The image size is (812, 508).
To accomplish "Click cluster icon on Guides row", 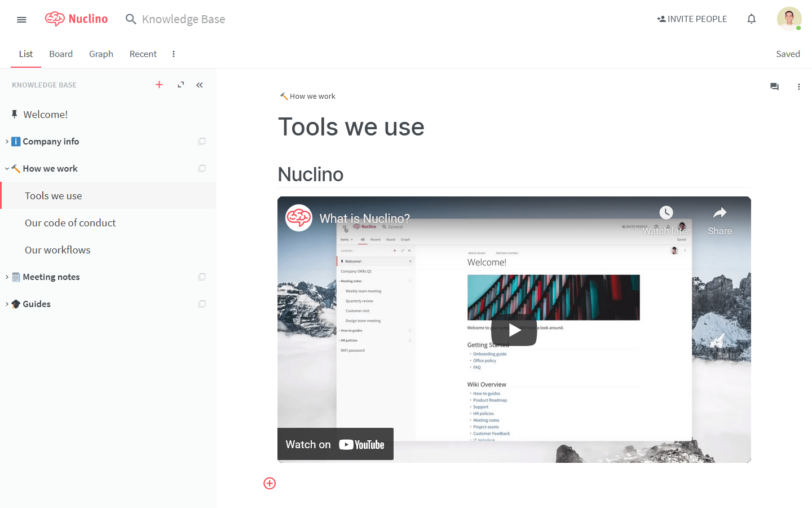I will (202, 304).
